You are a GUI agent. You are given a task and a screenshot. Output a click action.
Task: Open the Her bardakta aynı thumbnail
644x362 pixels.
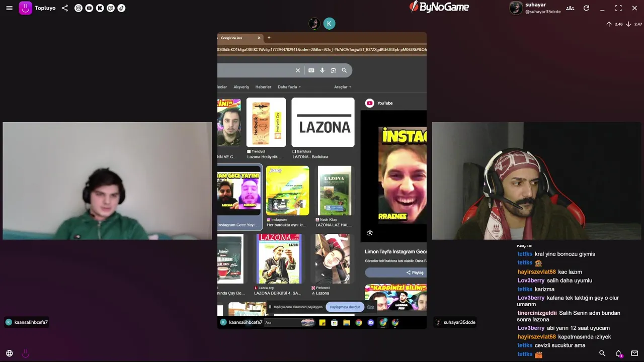(287, 191)
